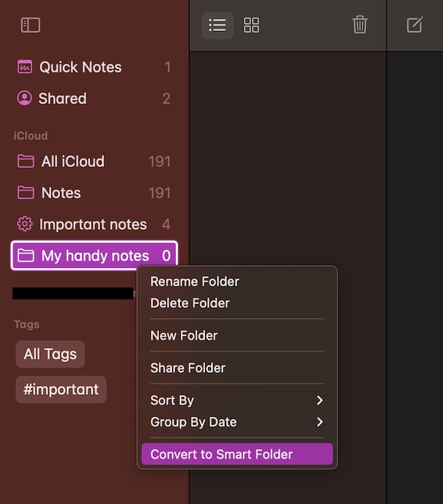
Task: Click the 191 count beside All iCloud
Action: [160, 161]
